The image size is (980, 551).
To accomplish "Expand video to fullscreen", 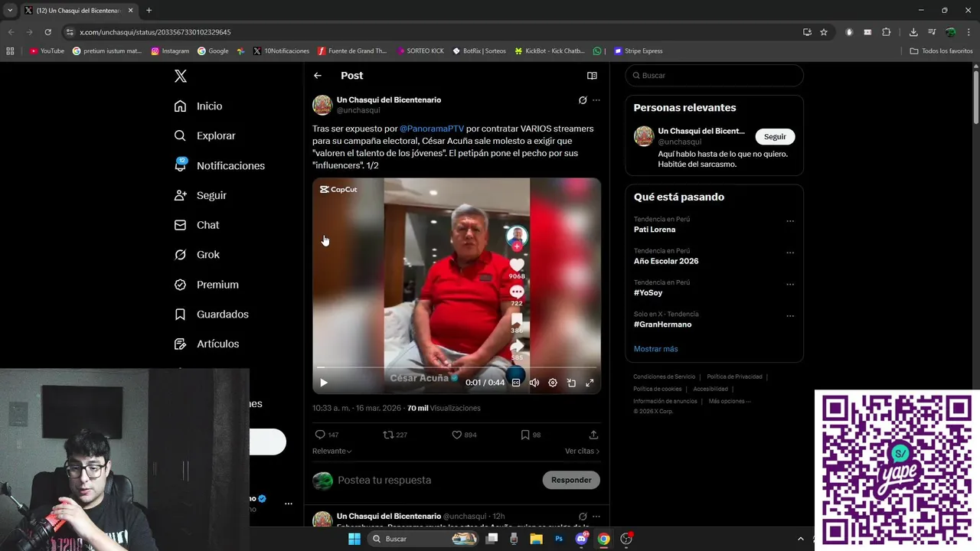I will pyautogui.click(x=590, y=383).
